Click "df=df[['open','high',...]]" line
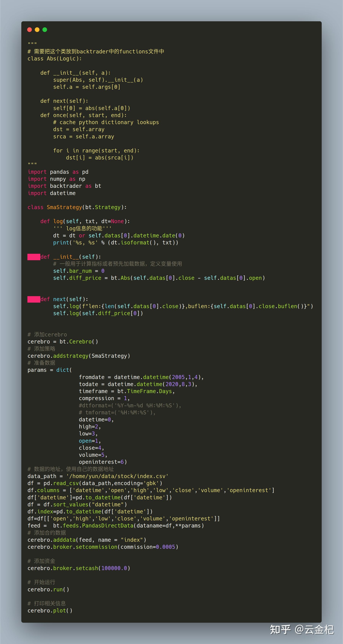The height and width of the screenshot is (644, 343). (x=124, y=519)
